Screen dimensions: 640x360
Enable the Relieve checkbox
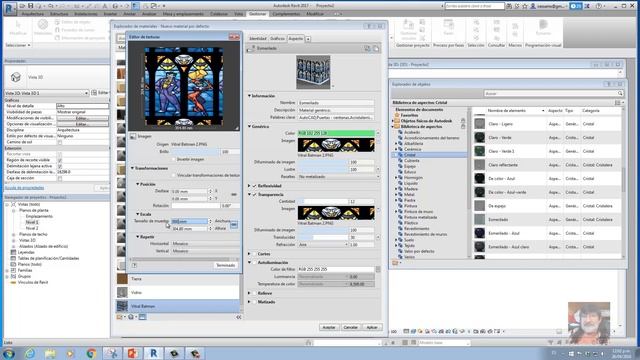(x=255, y=293)
